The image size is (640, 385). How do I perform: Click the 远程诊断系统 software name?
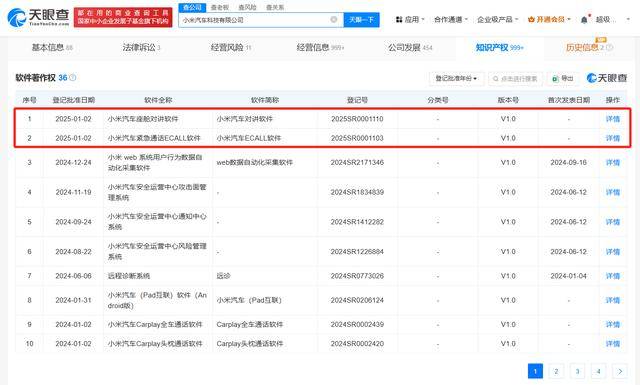129,276
